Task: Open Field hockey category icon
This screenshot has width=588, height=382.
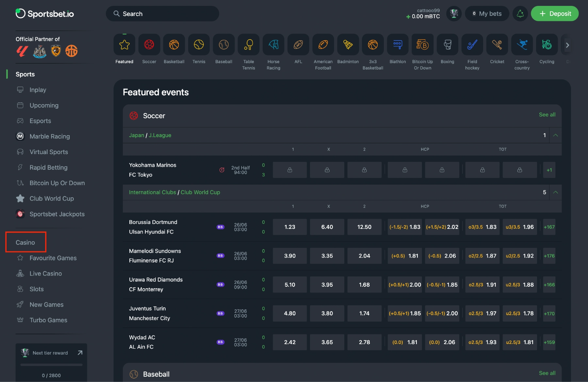Action: point(472,45)
